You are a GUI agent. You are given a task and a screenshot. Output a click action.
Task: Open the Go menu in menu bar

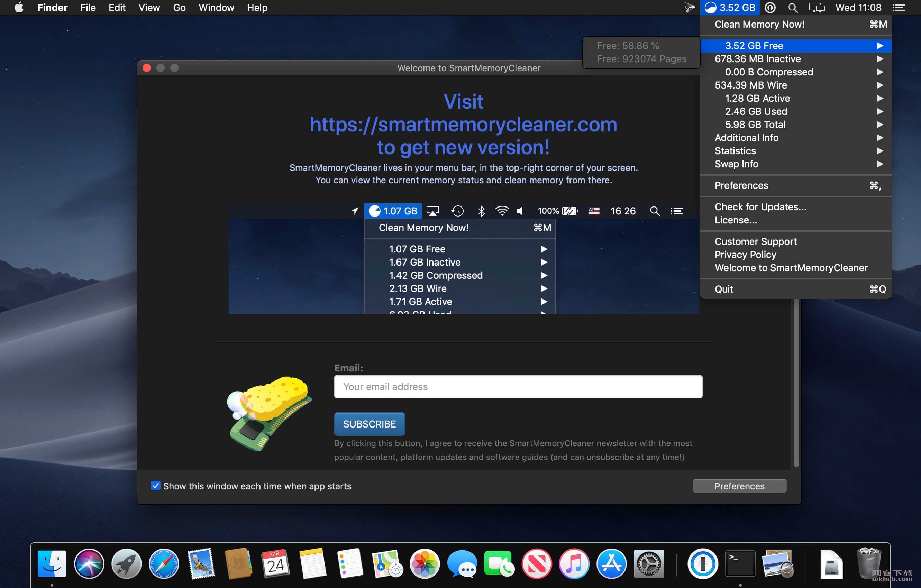[179, 8]
